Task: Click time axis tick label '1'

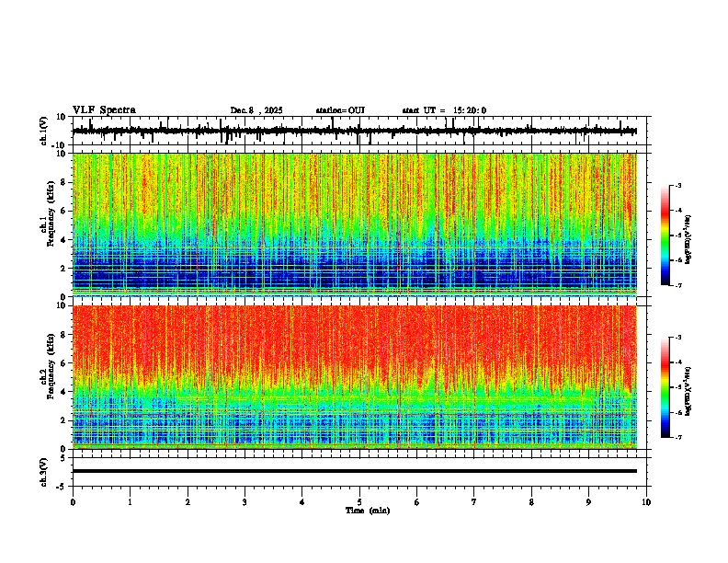Action: [130, 502]
